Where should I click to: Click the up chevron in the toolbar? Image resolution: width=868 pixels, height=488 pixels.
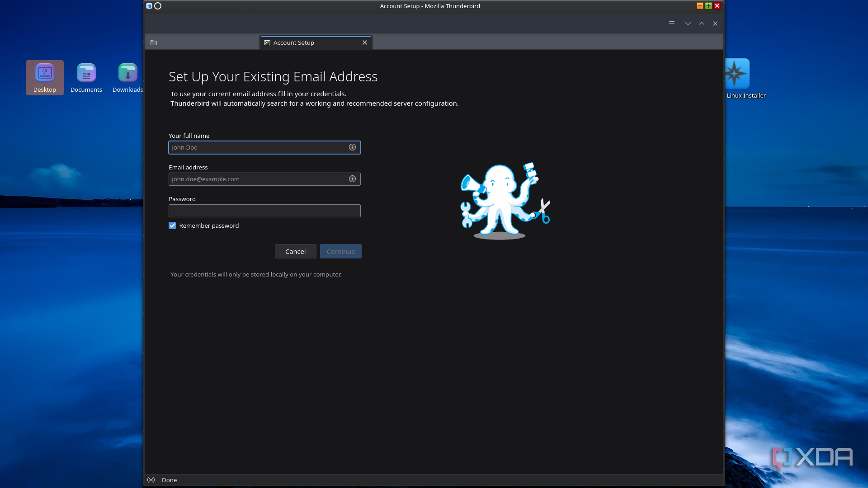[x=702, y=23]
